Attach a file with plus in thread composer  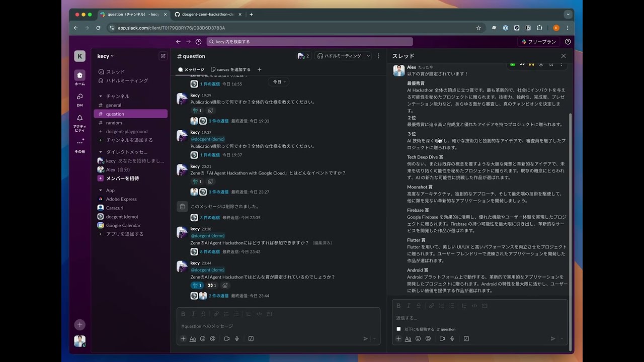(398, 339)
